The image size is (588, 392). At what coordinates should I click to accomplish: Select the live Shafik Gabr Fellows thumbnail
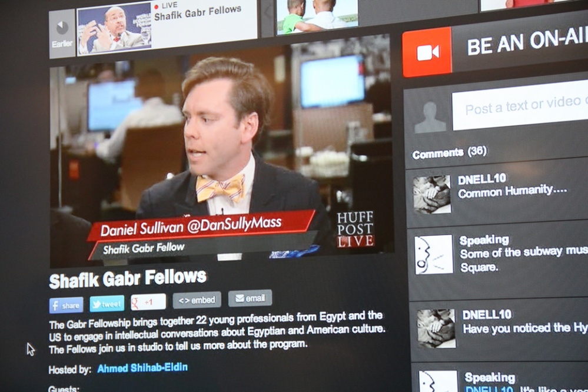click(x=114, y=29)
